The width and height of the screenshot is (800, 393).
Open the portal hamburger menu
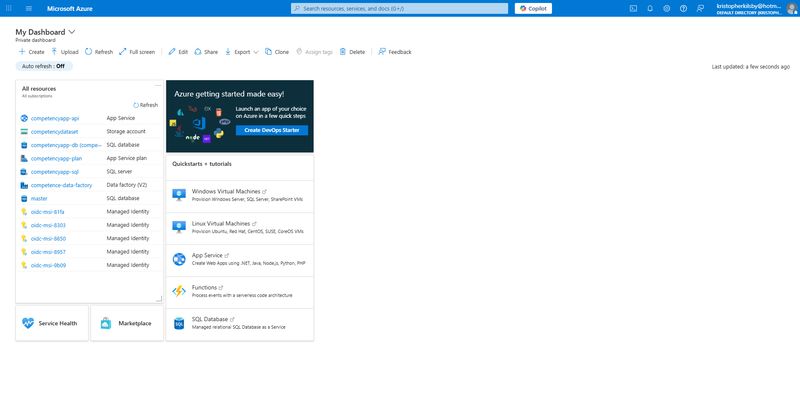point(29,9)
